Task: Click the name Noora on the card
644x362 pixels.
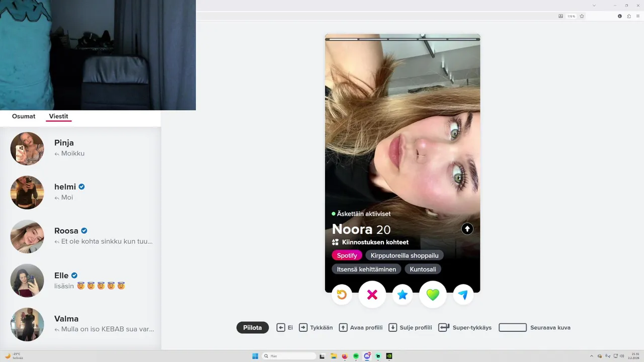Action: (x=352, y=230)
